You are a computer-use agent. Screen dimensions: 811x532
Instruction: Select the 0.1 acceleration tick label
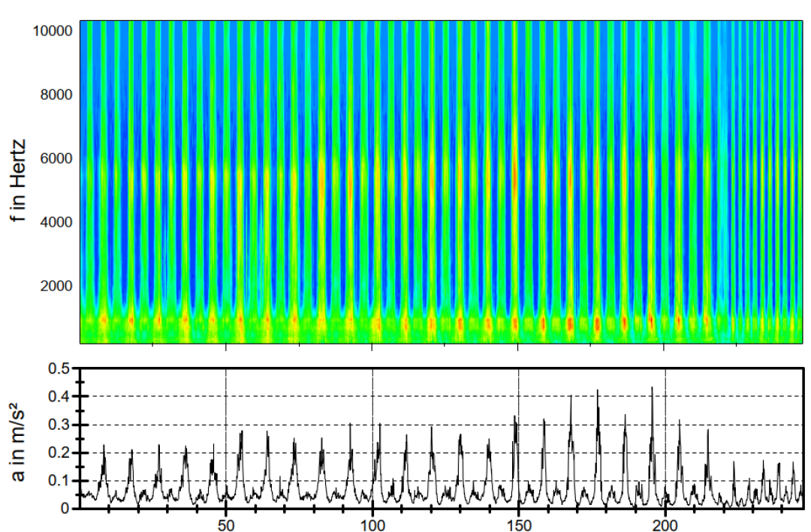[x=58, y=480]
